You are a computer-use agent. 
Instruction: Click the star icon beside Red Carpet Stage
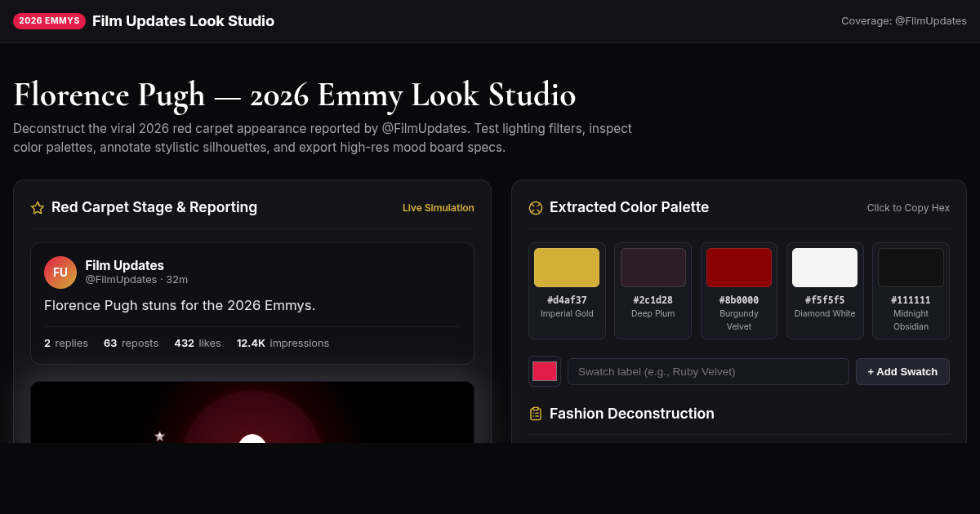click(x=38, y=208)
